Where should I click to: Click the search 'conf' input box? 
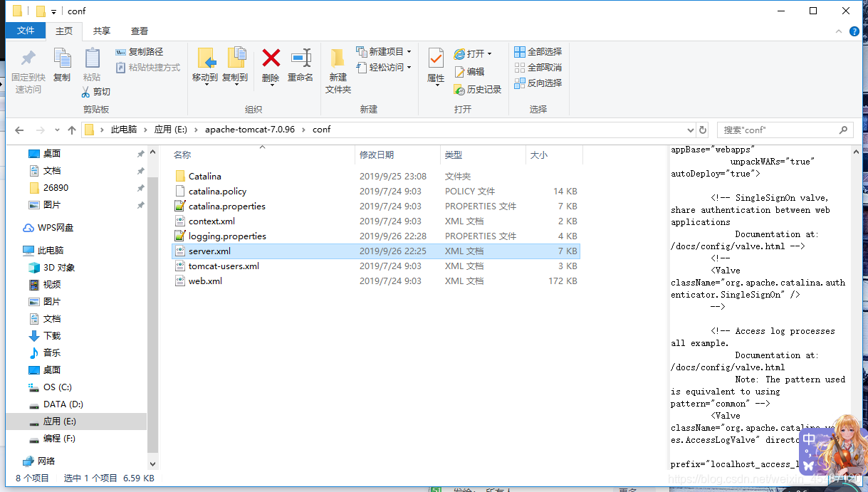pos(785,130)
